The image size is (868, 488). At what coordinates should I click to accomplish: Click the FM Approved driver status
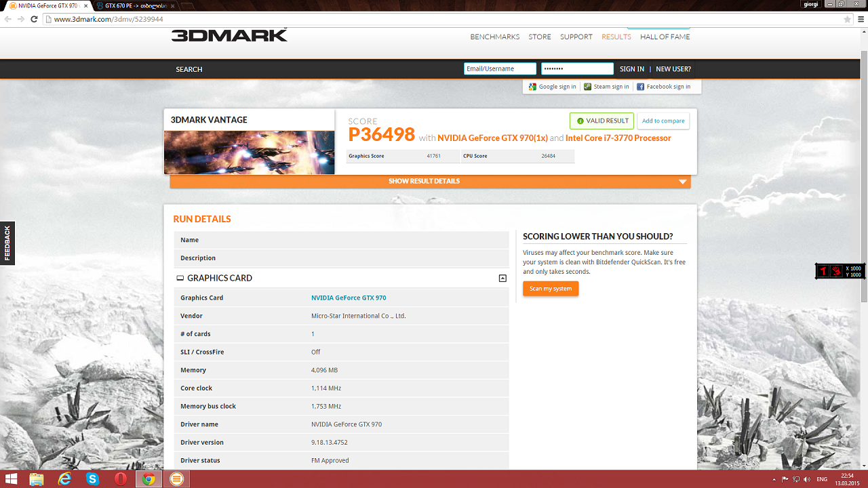(330, 461)
